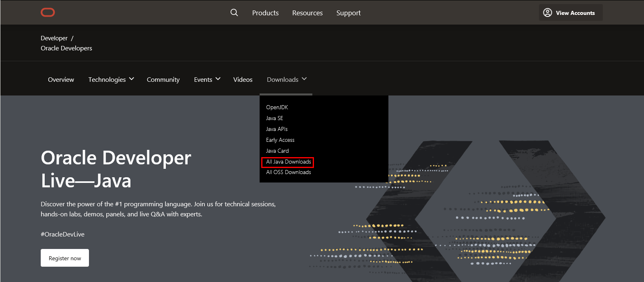The width and height of the screenshot is (644, 282).
Task: Click the Oracle Developer Live—Java heading
Action: [116, 169]
